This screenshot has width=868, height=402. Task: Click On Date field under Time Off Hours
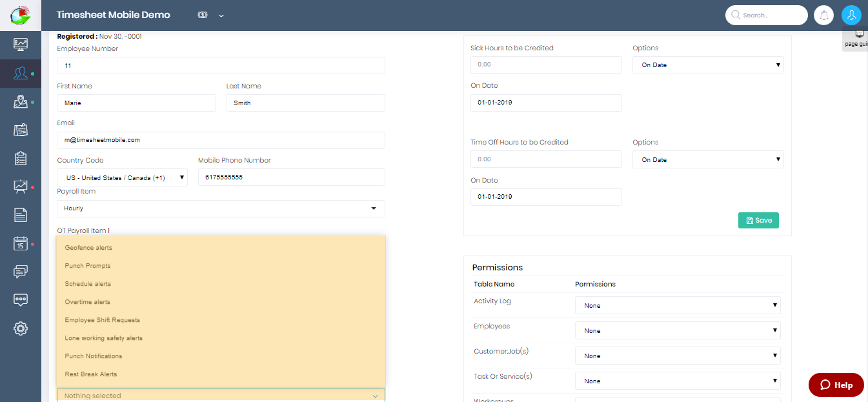[x=546, y=197]
